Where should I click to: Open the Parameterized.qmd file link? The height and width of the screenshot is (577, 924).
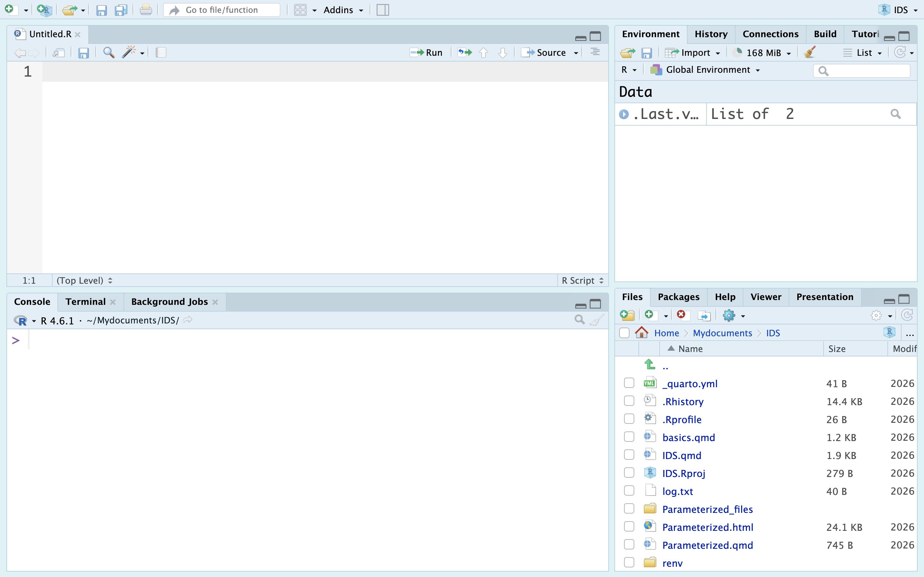point(707,545)
